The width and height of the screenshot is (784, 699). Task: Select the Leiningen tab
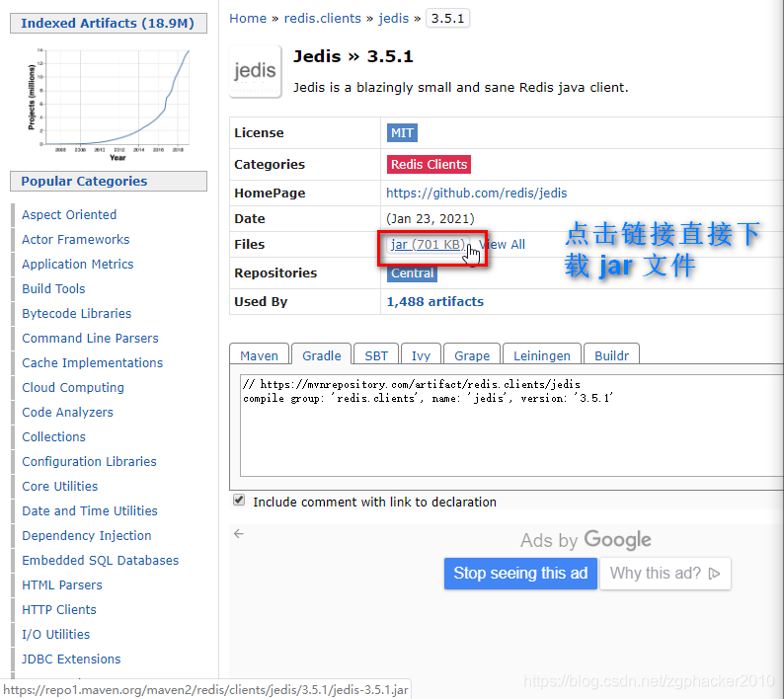[x=542, y=355]
